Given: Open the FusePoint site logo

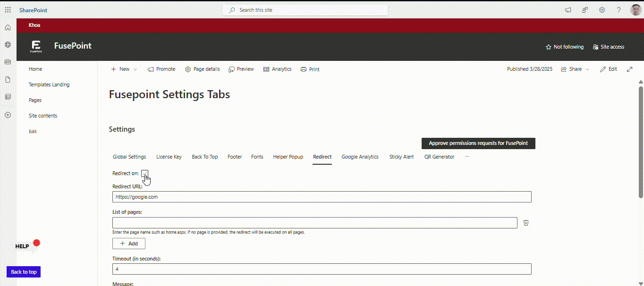Looking at the screenshot, I should (x=36, y=46).
